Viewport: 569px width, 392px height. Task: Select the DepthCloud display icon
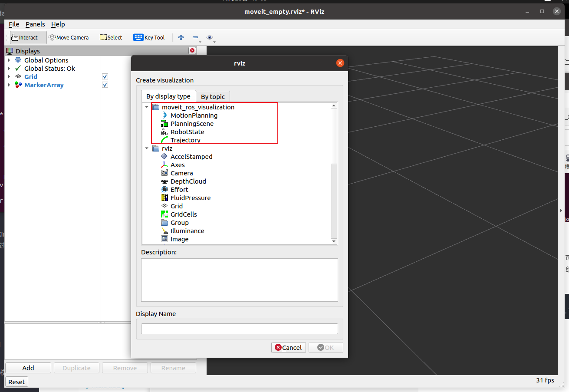click(x=164, y=181)
